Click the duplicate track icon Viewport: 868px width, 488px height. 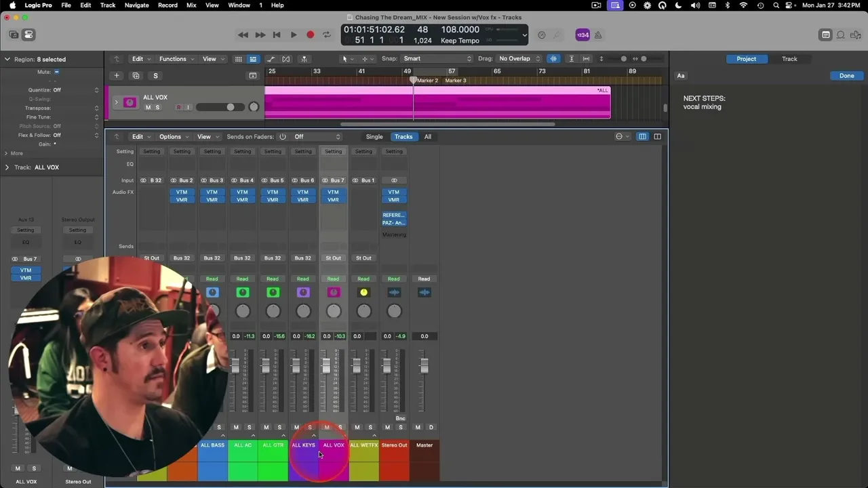pos(136,76)
